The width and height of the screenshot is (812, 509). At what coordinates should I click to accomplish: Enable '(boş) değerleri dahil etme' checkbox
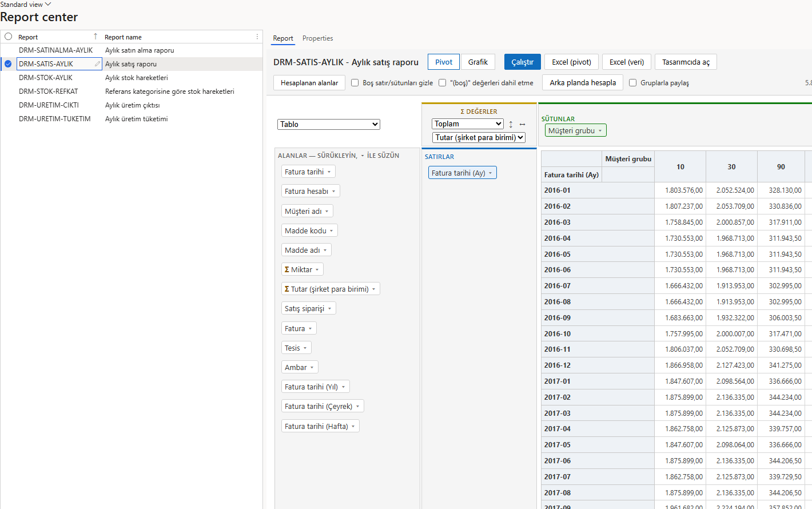(x=442, y=83)
